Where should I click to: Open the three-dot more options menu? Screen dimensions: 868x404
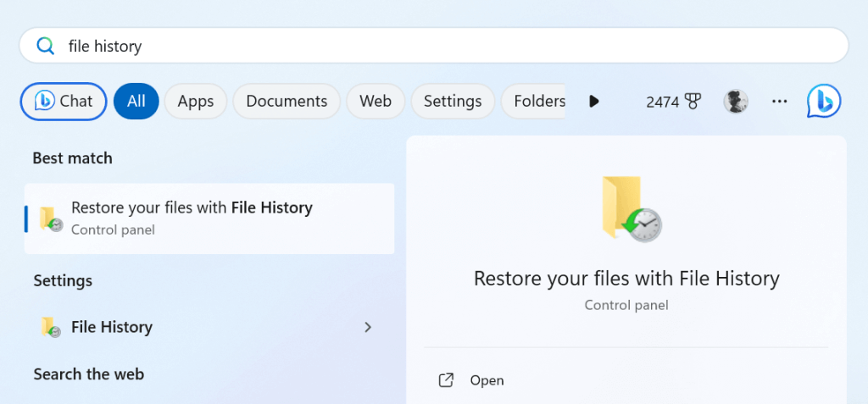pos(779,102)
